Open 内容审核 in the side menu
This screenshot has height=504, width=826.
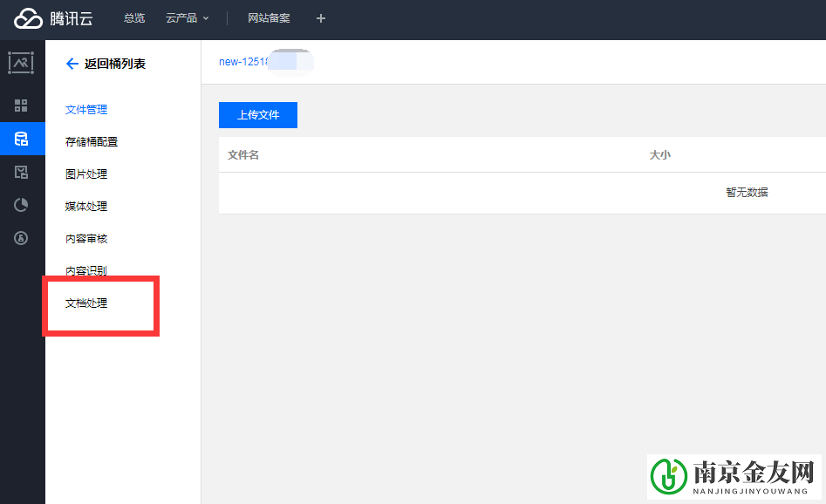86,239
